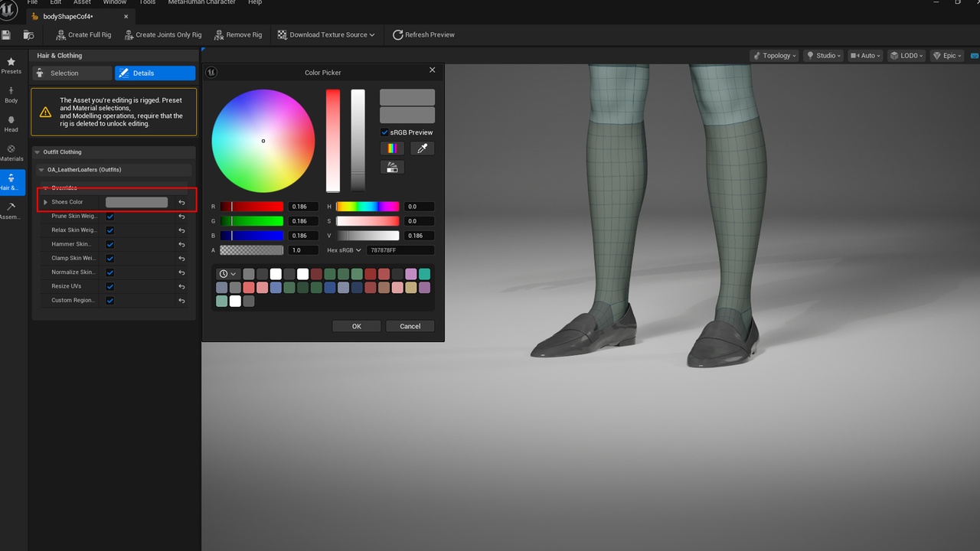Open the Body sidebar panel
This screenshot has height=551, width=980.
click(x=11, y=95)
